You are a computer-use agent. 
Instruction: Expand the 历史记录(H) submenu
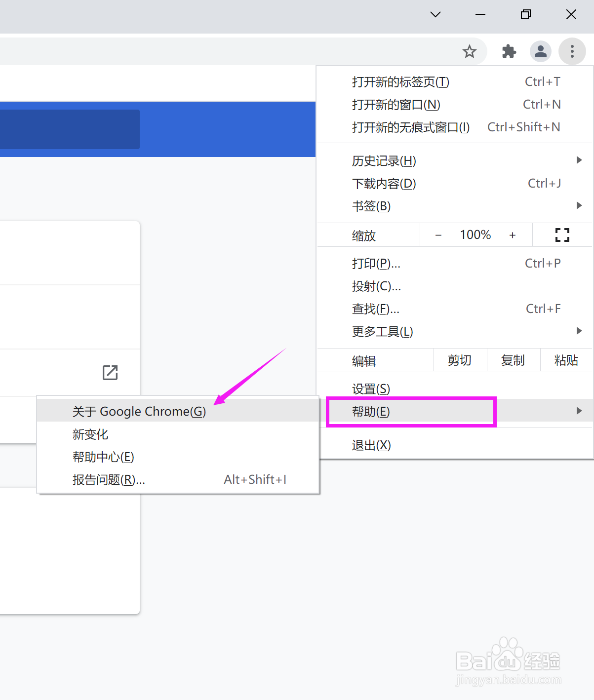coord(455,161)
